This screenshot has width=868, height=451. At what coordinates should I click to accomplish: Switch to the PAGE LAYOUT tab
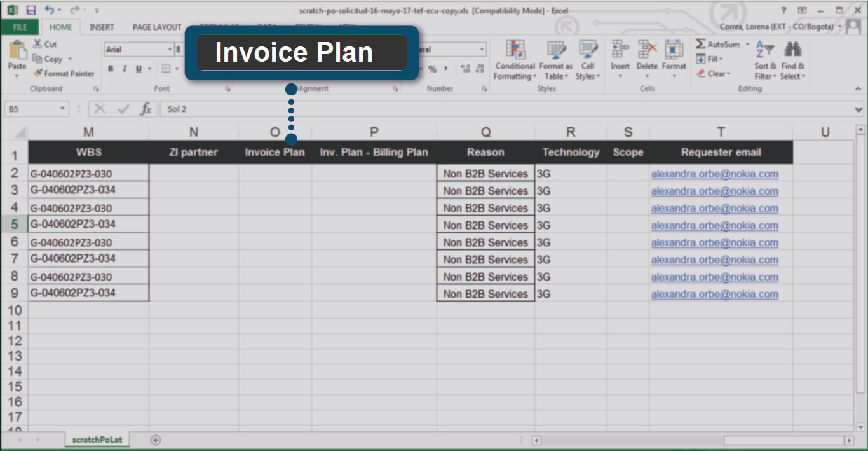pyautogui.click(x=156, y=27)
